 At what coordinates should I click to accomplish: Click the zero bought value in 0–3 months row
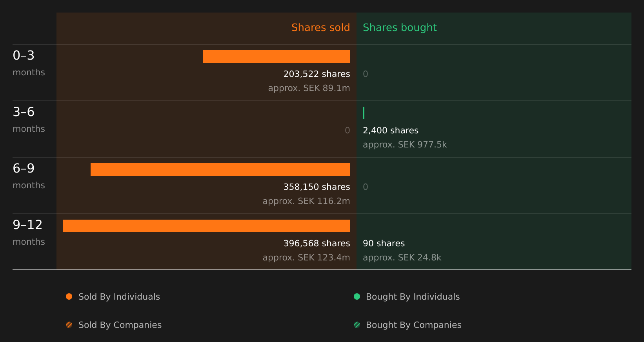366,74
